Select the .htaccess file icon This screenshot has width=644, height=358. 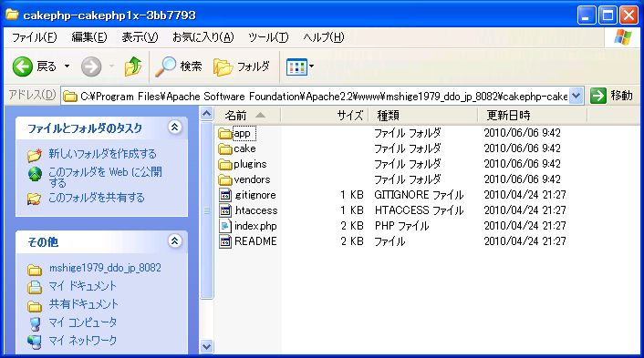point(225,210)
